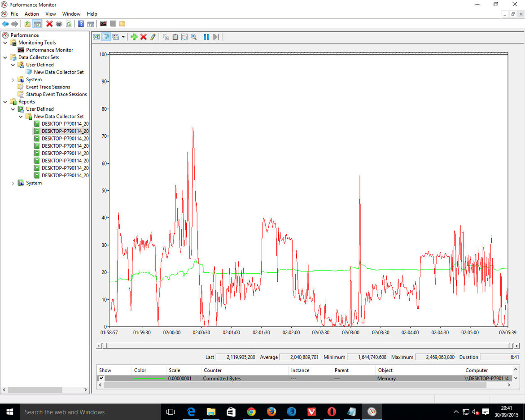Click the green color line for Committed Bytes
Viewport: 525px width, 420px height.
coord(149,378)
